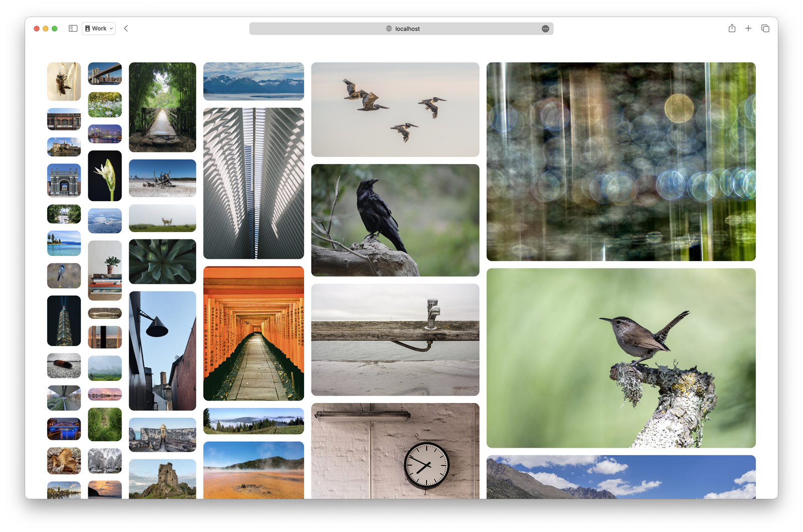Open the plant on stacked books photo
This screenshot has width=803, height=532.
click(x=104, y=271)
